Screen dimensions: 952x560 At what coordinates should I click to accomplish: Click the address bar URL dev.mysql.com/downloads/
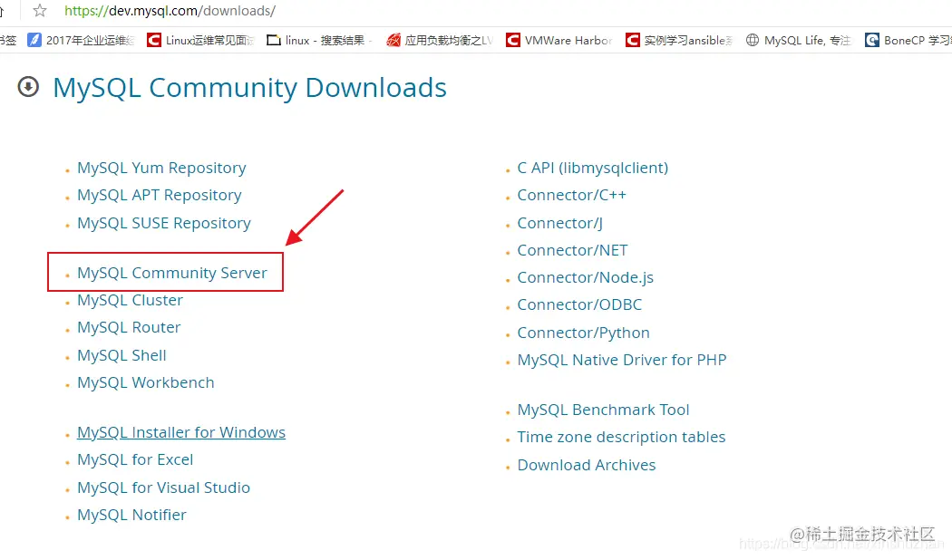tap(170, 10)
